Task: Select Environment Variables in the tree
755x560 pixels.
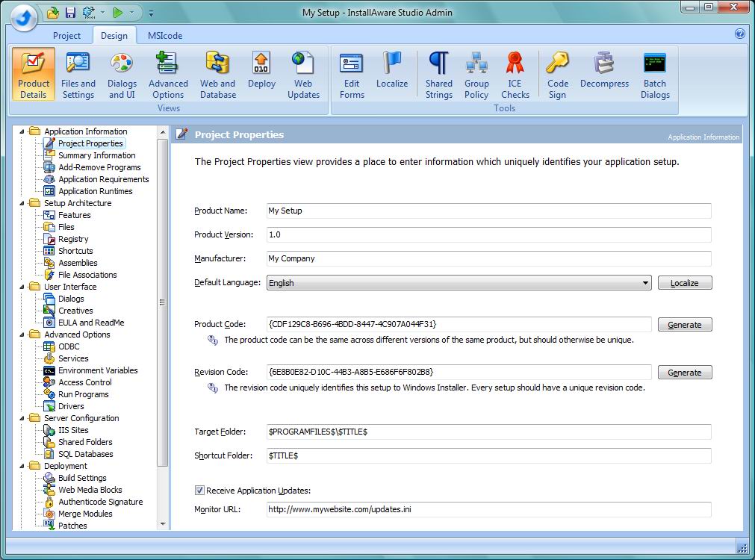Action: pyautogui.click(x=98, y=370)
